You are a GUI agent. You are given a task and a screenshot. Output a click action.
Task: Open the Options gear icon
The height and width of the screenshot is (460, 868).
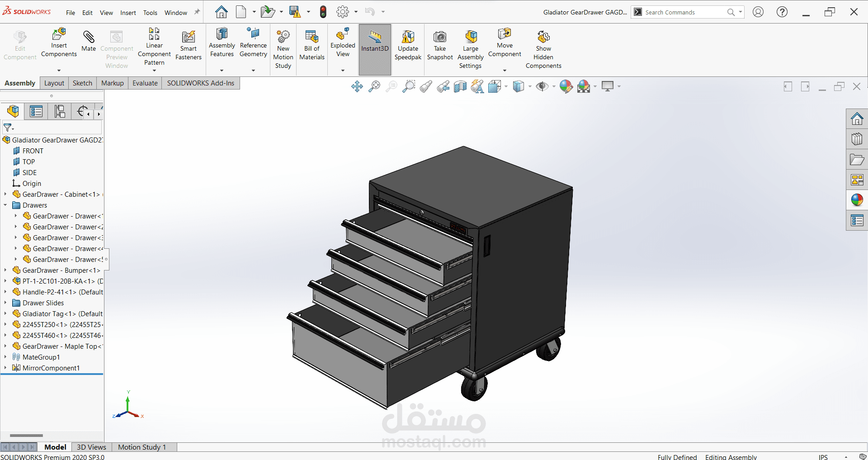tap(343, 12)
